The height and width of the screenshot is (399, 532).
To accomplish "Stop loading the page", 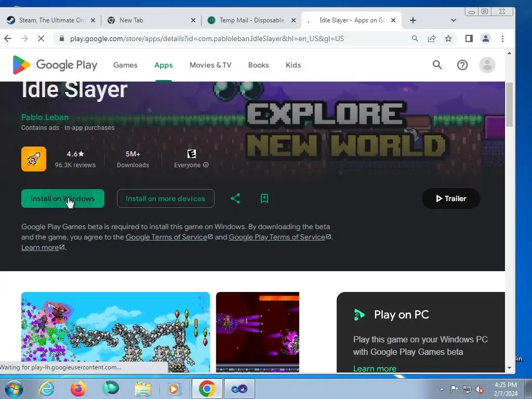I will tap(41, 38).
